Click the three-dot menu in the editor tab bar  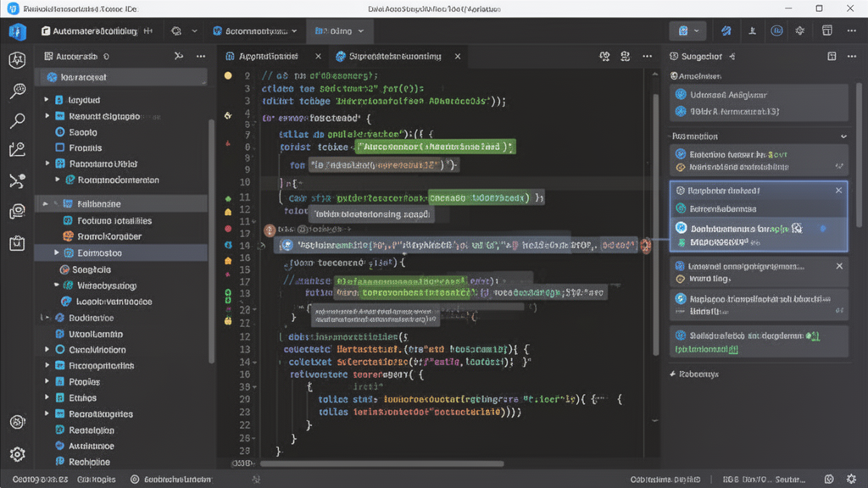[647, 56]
